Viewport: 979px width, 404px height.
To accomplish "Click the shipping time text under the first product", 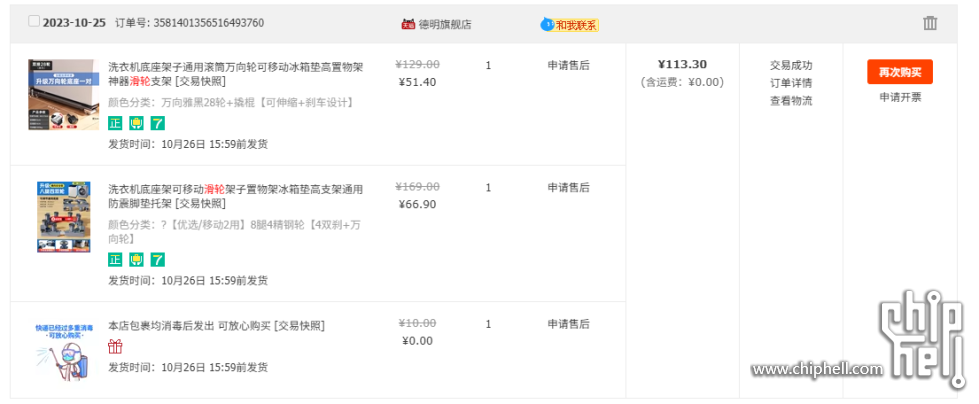I will pos(188,144).
